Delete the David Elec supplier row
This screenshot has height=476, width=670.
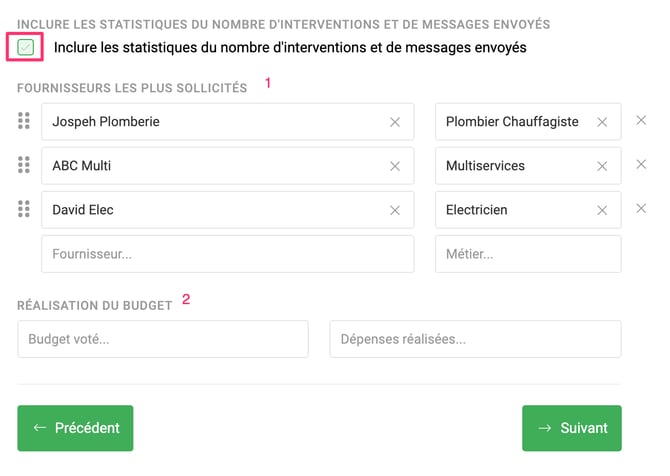(x=642, y=208)
